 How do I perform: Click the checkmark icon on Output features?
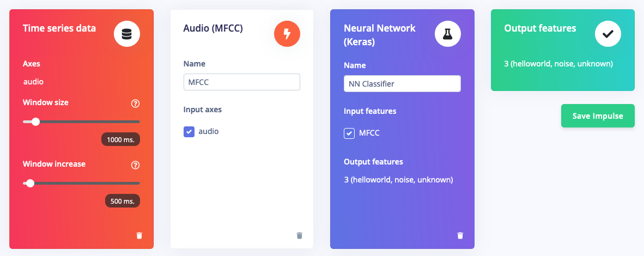coord(608,34)
